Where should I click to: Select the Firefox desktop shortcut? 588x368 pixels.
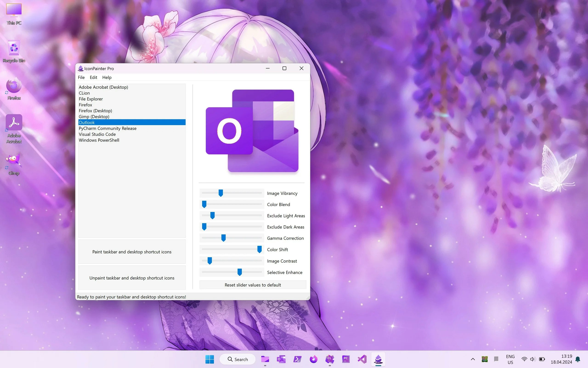click(x=14, y=89)
